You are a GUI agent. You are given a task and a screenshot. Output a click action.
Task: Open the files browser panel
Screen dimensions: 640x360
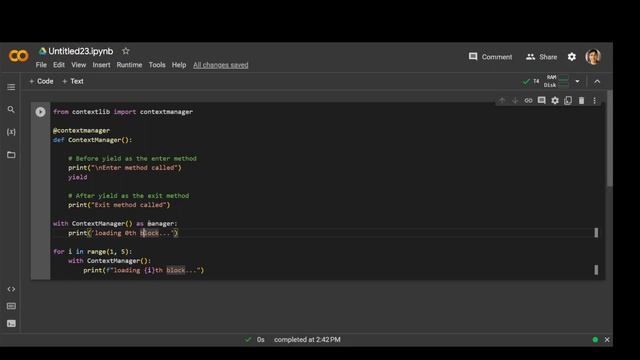[11, 155]
